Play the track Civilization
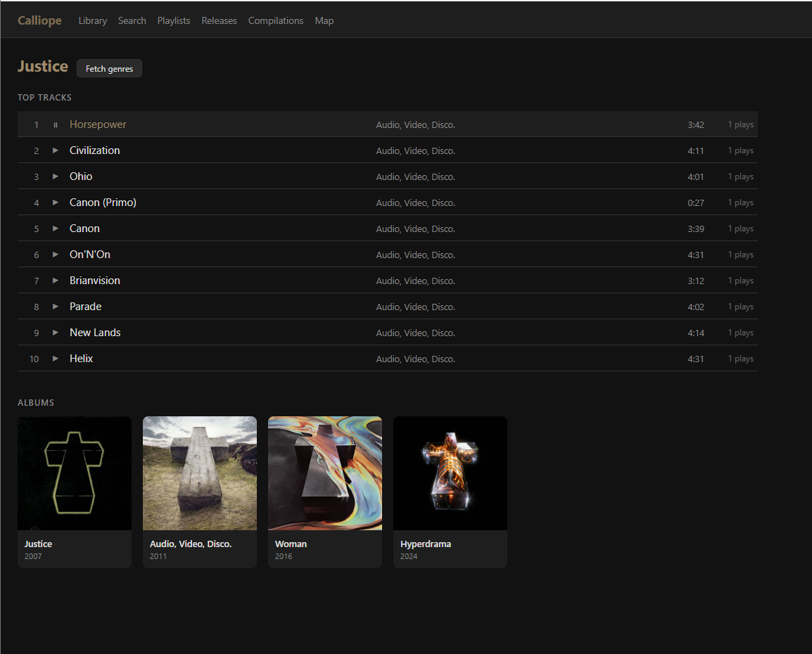 [56, 150]
